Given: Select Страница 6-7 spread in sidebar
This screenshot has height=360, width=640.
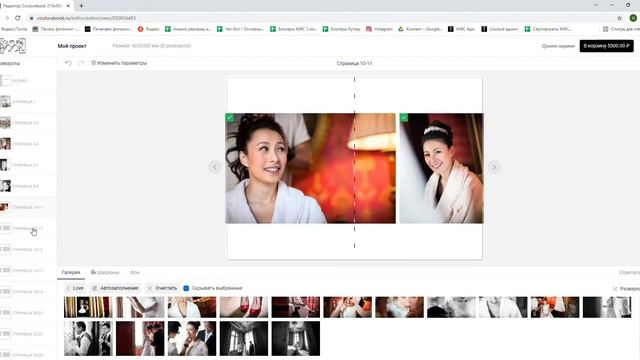Looking at the screenshot, I should [x=27, y=165].
